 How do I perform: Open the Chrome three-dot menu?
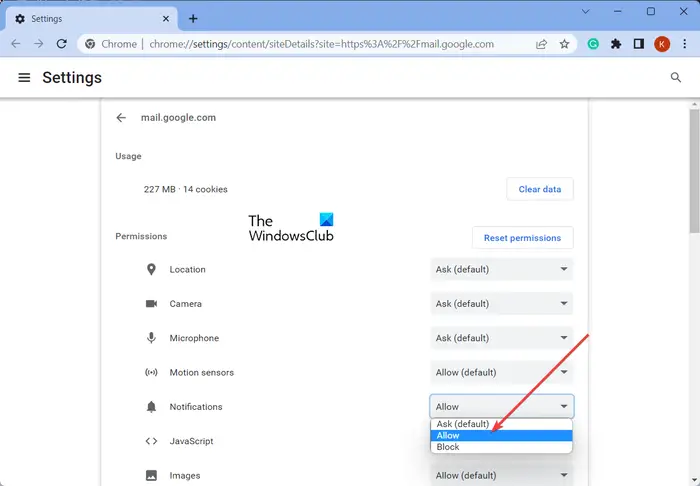[684, 44]
